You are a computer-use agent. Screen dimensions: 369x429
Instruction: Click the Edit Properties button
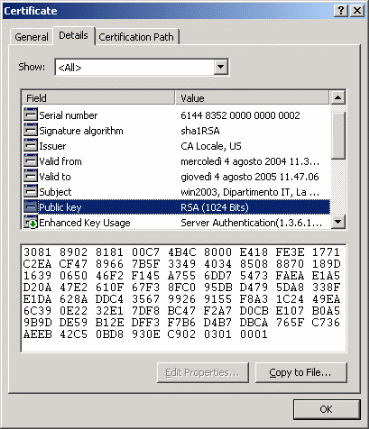(x=203, y=372)
